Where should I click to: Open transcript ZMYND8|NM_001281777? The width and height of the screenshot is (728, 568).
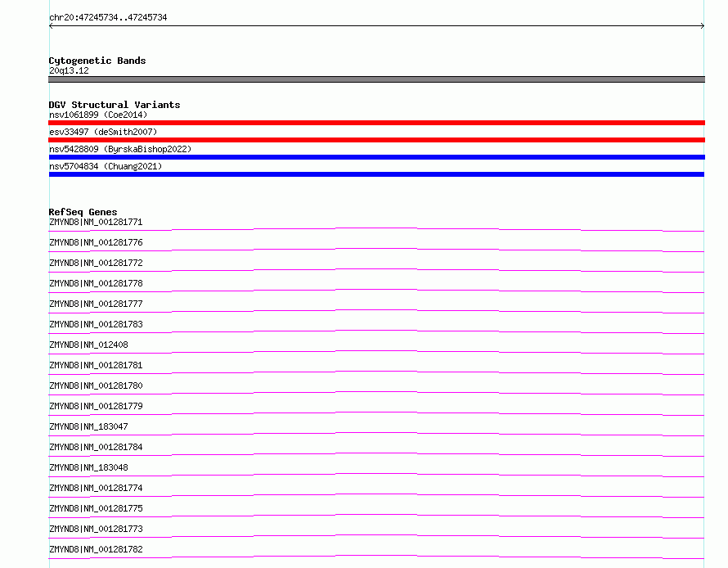[x=96, y=304]
